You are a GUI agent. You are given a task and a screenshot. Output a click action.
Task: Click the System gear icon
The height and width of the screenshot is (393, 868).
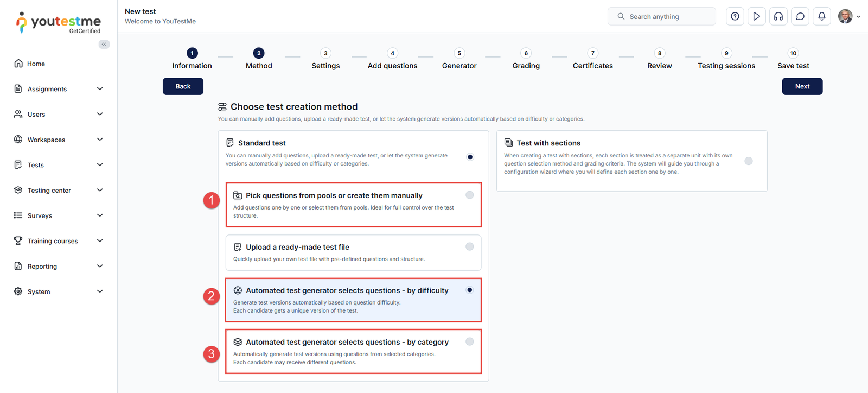coord(18,291)
